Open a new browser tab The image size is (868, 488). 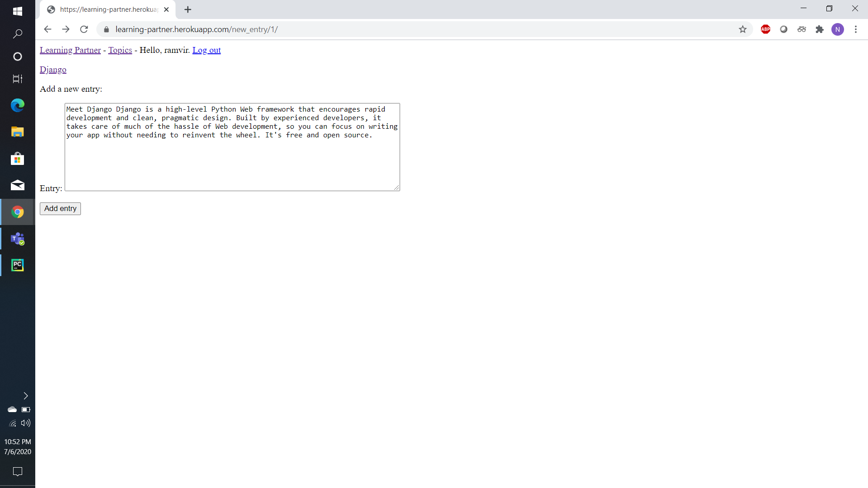[188, 9]
